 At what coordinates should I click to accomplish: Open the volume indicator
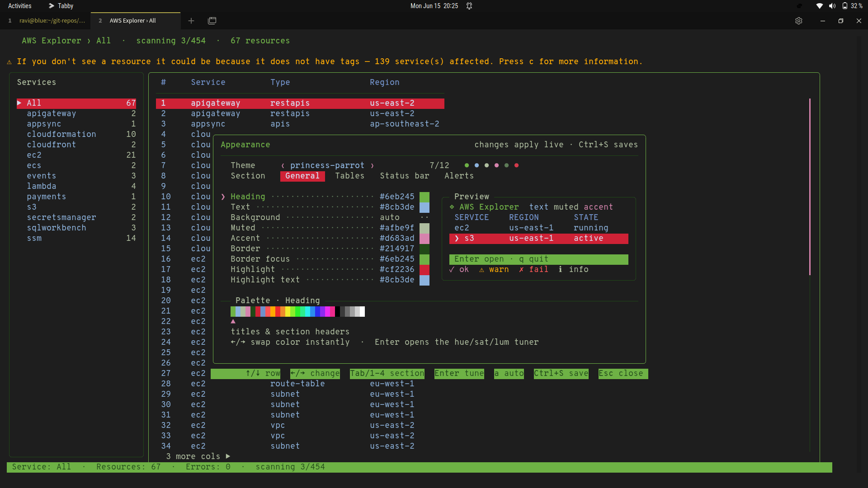coord(832,6)
